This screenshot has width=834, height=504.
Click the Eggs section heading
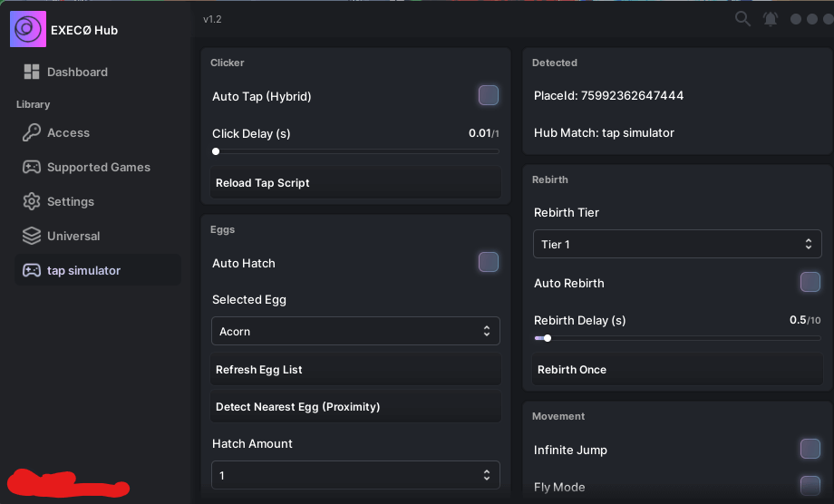(222, 229)
